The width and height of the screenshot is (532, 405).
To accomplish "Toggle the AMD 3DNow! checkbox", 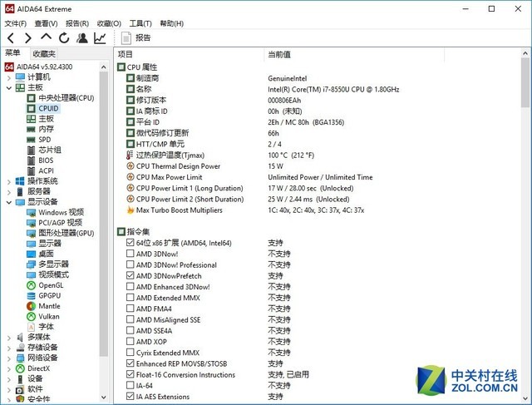I will (x=131, y=254).
